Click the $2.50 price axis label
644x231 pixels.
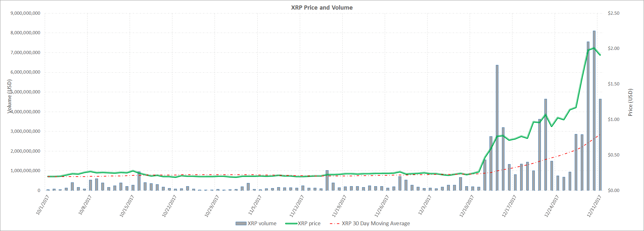click(x=613, y=13)
